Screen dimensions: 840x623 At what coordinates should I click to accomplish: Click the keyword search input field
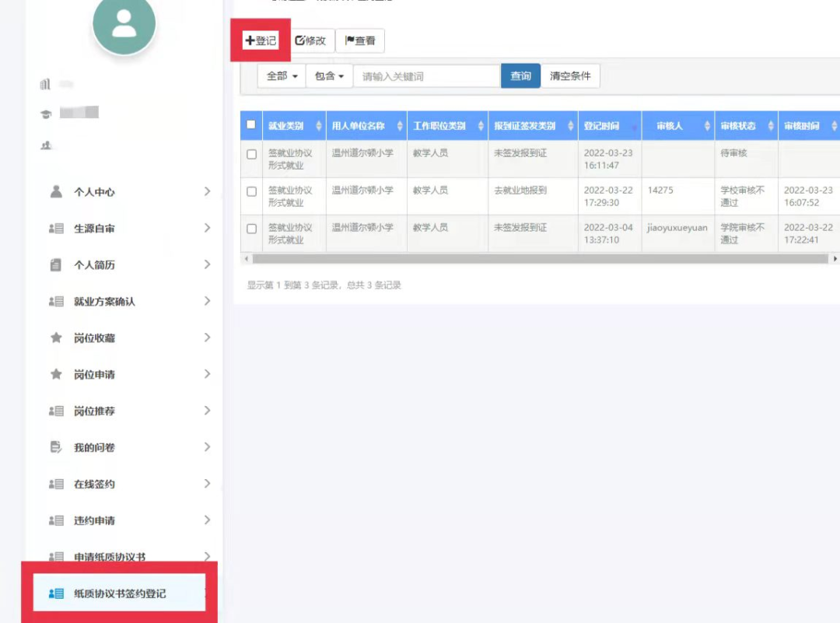[426, 76]
